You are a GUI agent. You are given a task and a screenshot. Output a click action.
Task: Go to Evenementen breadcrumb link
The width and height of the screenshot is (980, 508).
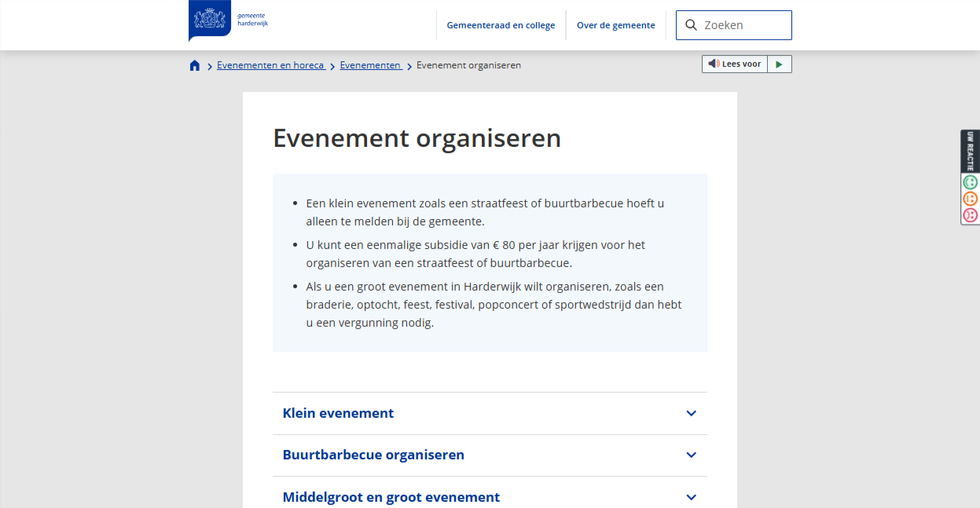[371, 65]
